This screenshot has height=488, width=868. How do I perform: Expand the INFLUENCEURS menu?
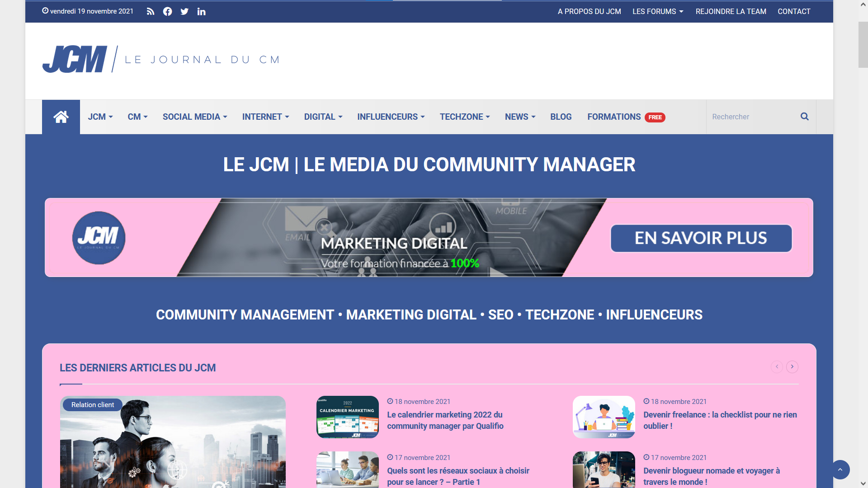pyautogui.click(x=391, y=117)
